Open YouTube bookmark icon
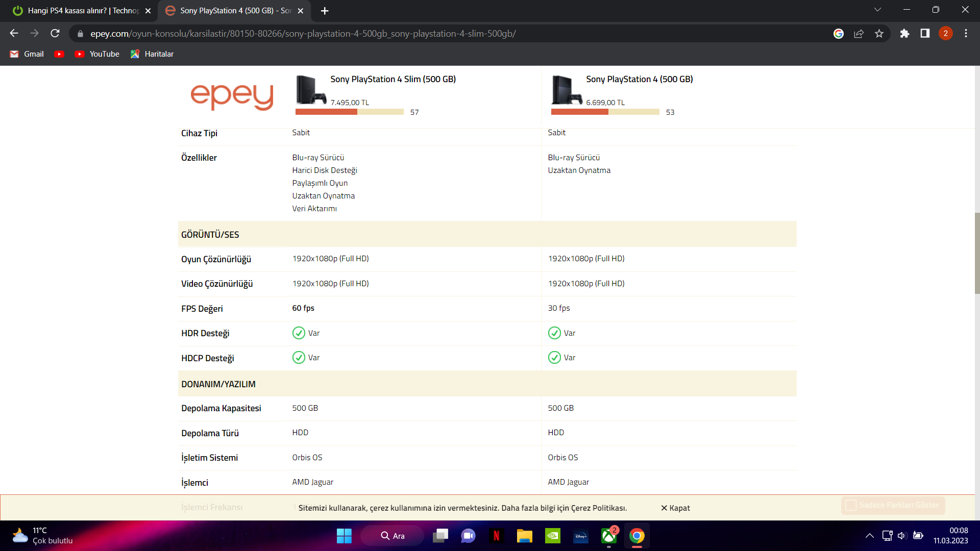Image resolution: width=980 pixels, height=551 pixels. click(59, 54)
